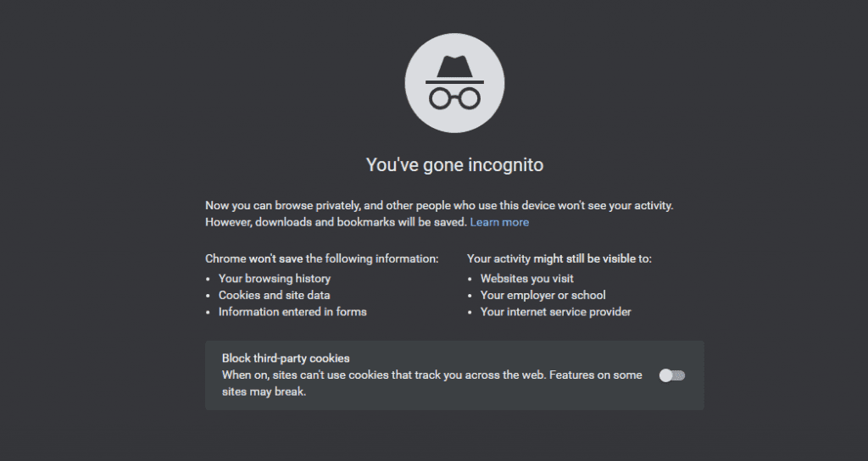This screenshot has width=868, height=461.
Task: Click "However, downloads and bookmarks will be saved" text
Action: point(337,222)
